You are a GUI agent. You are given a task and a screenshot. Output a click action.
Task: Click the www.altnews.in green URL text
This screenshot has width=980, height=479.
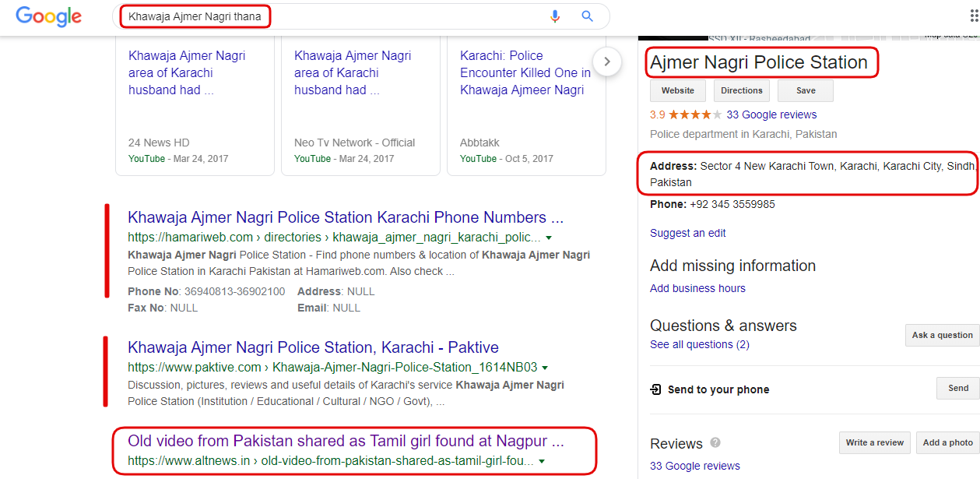click(331, 461)
